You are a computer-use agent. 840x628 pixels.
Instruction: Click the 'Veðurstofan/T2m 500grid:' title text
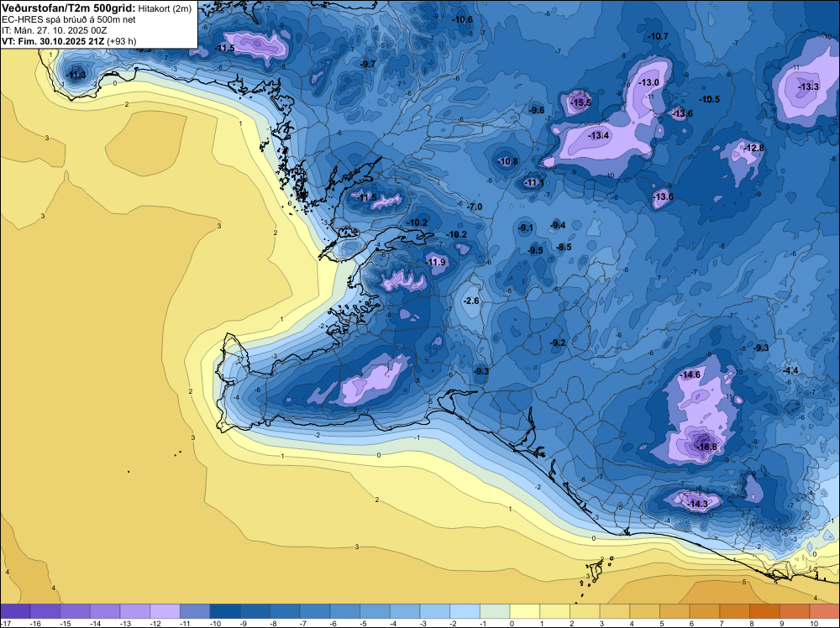69,8
